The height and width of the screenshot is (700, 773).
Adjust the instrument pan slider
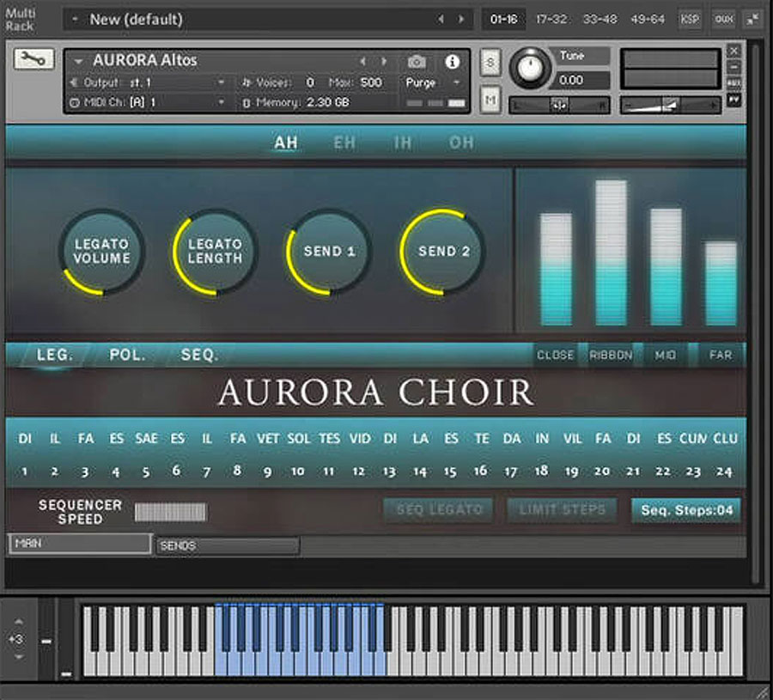pyautogui.click(x=559, y=105)
